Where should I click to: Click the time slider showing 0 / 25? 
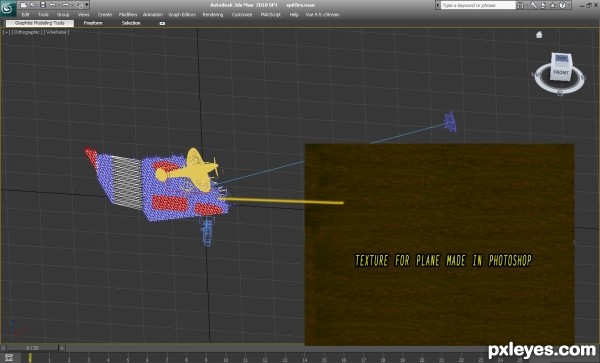tap(33, 348)
